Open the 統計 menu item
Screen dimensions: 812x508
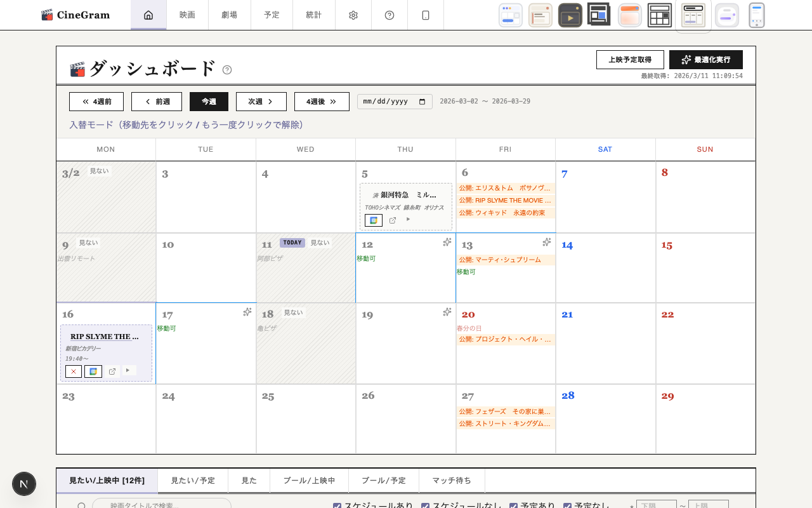[x=313, y=15]
